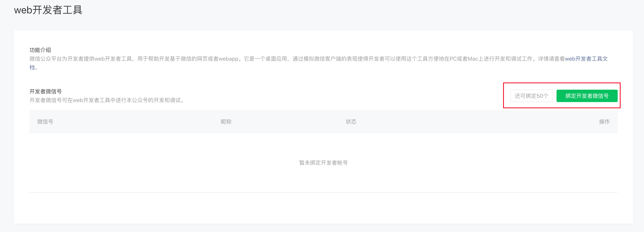Click the word Mac in the intro paragraph
Screen dimensions: 644x232
click(x=473, y=59)
